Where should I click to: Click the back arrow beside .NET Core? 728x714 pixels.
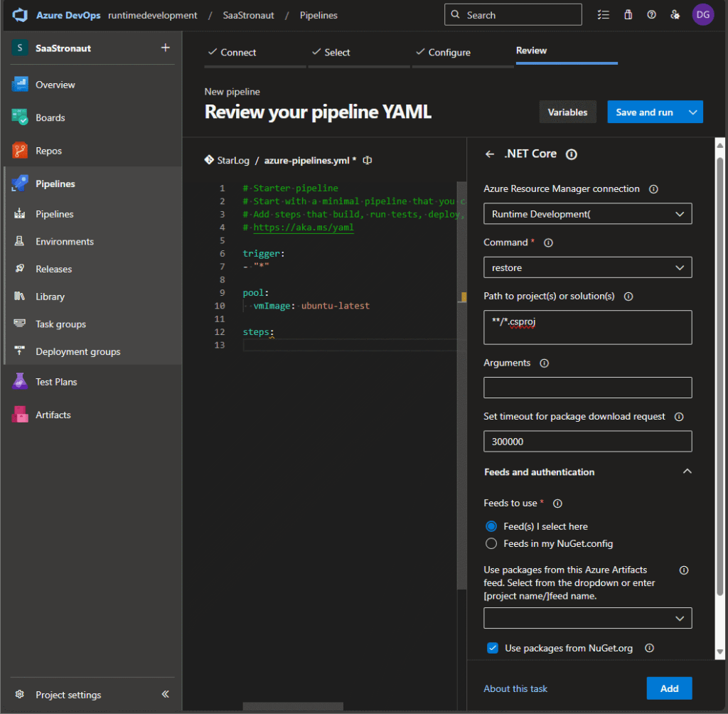(489, 154)
